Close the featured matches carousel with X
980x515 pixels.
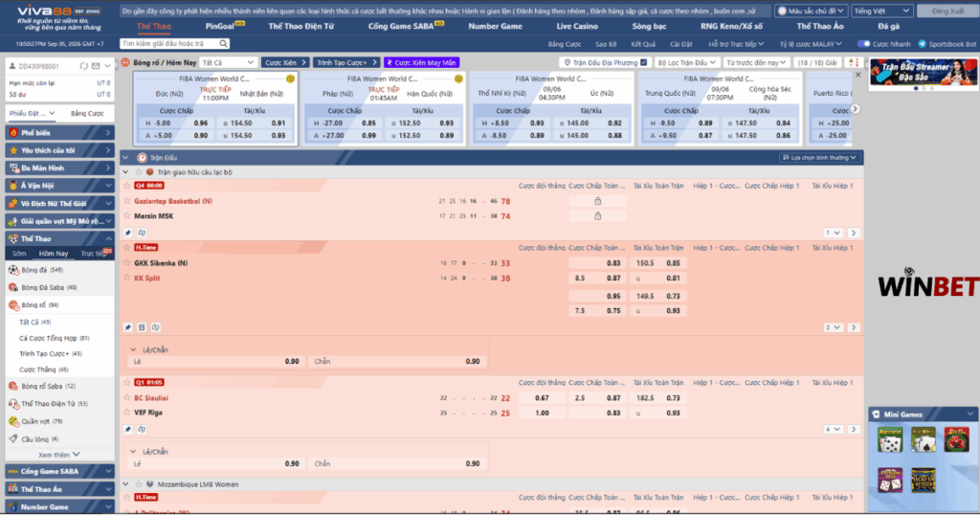857,75
